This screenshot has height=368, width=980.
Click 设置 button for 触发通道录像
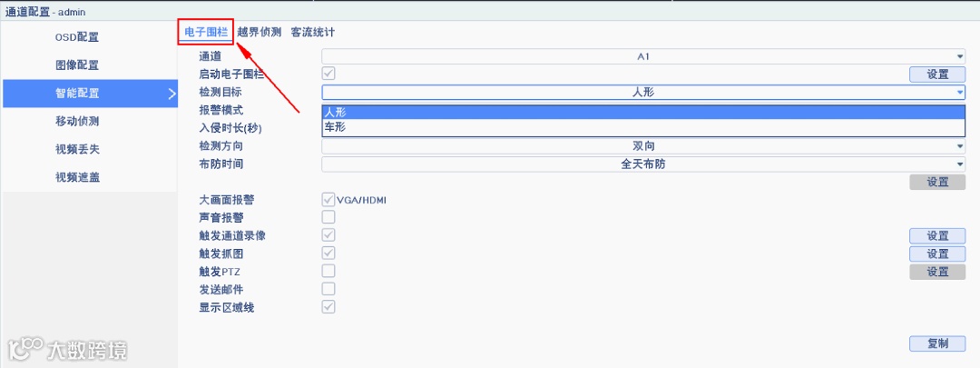(x=937, y=236)
